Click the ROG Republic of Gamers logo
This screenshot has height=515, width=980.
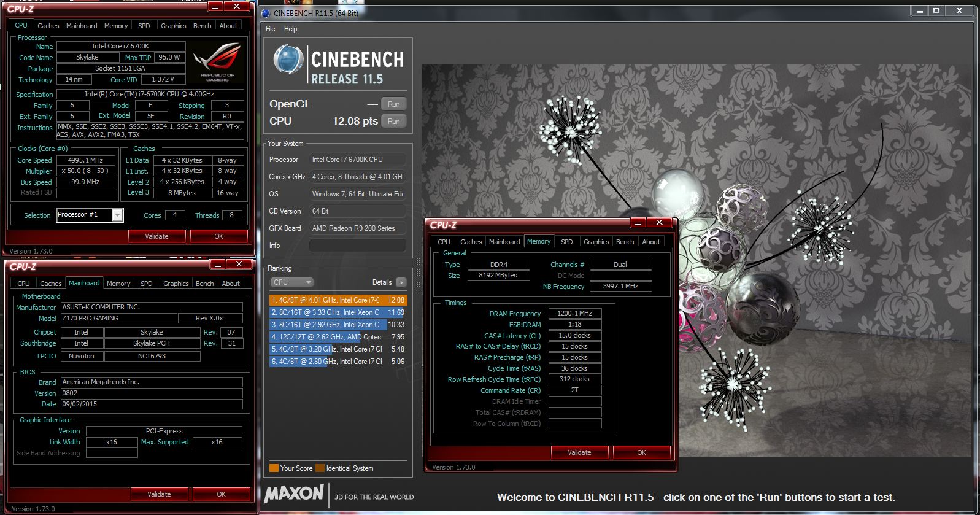click(x=217, y=62)
